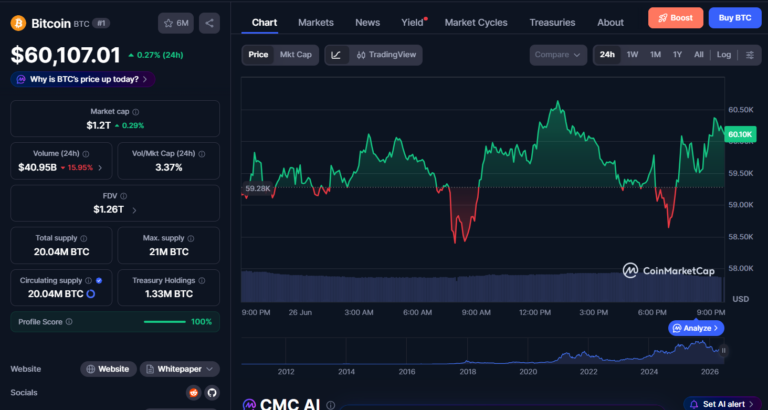Open the Reddit social icon
The height and width of the screenshot is (410, 768).
(x=193, y=392)
